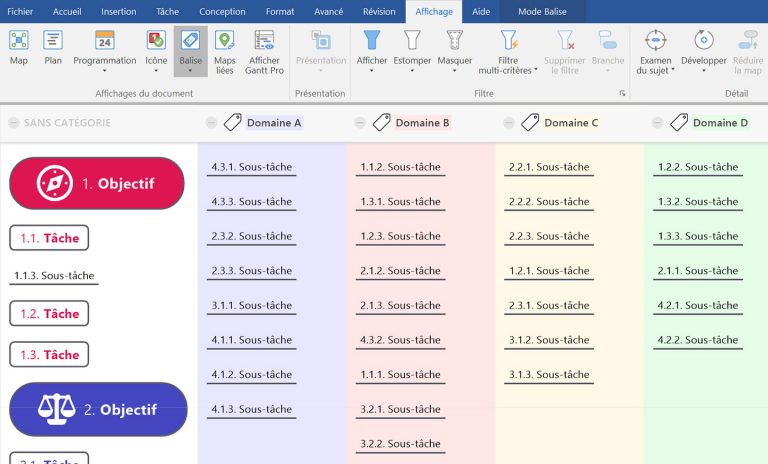Viewport: 768px width, 464px height.
Task: Open the Insertion ribbon tab
Action: (119, 11)
